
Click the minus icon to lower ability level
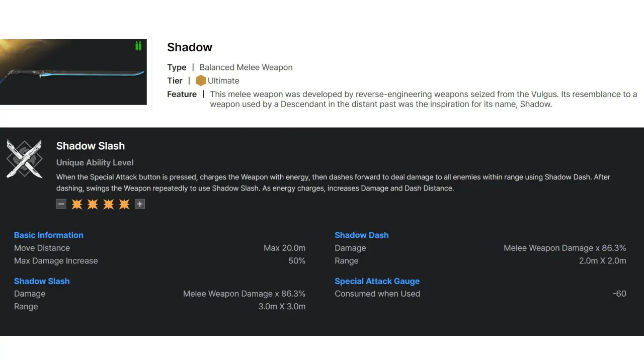click(x=61, y=204)
